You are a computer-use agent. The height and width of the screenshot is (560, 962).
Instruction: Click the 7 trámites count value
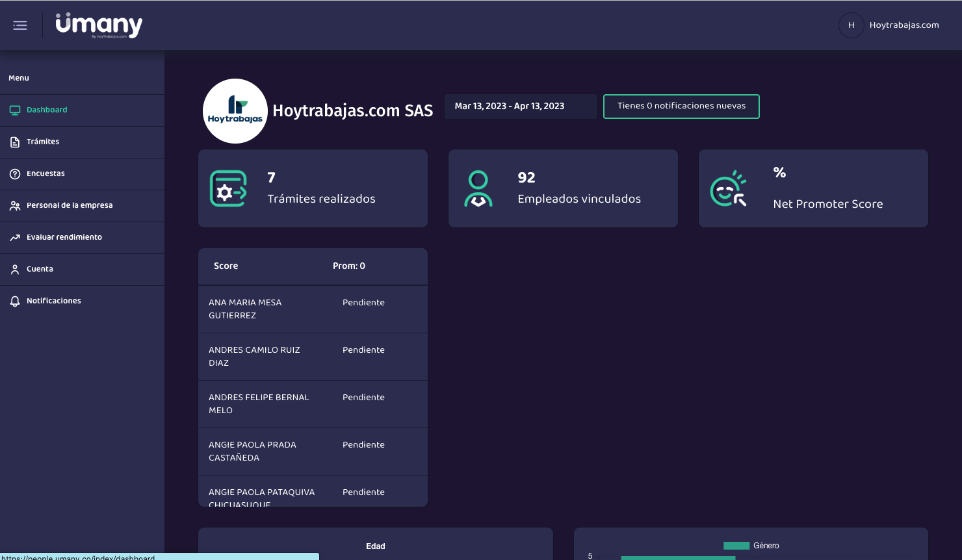coord(272,177)
